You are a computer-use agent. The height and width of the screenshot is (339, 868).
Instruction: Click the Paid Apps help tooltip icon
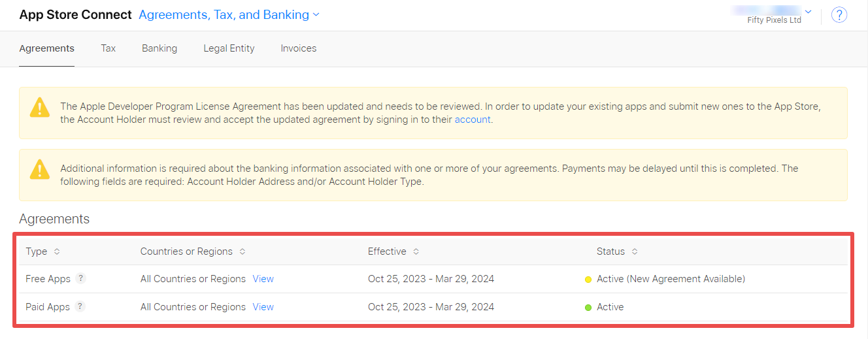tap(80, 306)
